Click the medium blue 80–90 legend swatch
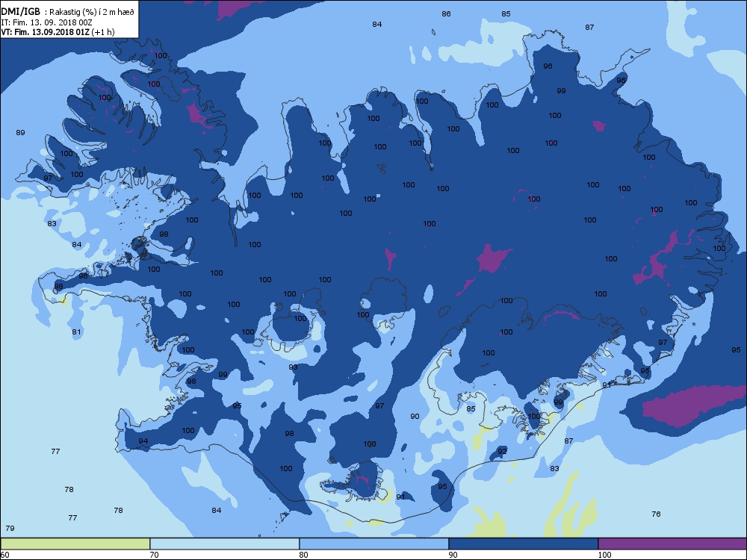This screenshot has height=560, width=747. pos(374,544)
